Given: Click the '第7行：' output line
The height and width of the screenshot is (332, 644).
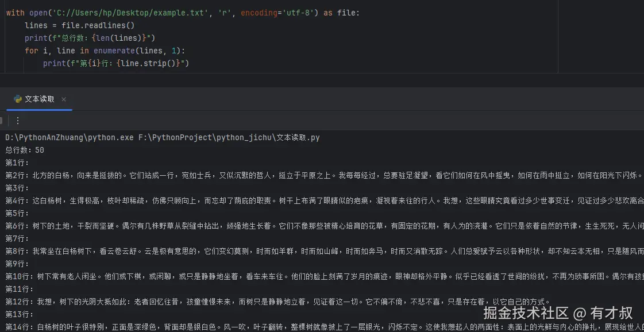Looking at the screenshot, I should pos(17,238).
